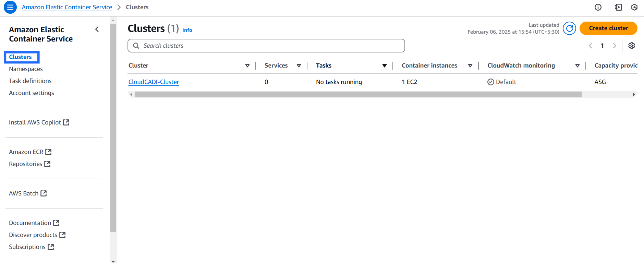The image size is (644, 263).
Task: Open table preferences gear icon
Action: coord(632,46)
